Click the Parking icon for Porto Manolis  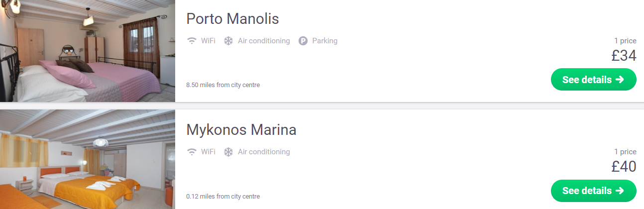(303, 41)
